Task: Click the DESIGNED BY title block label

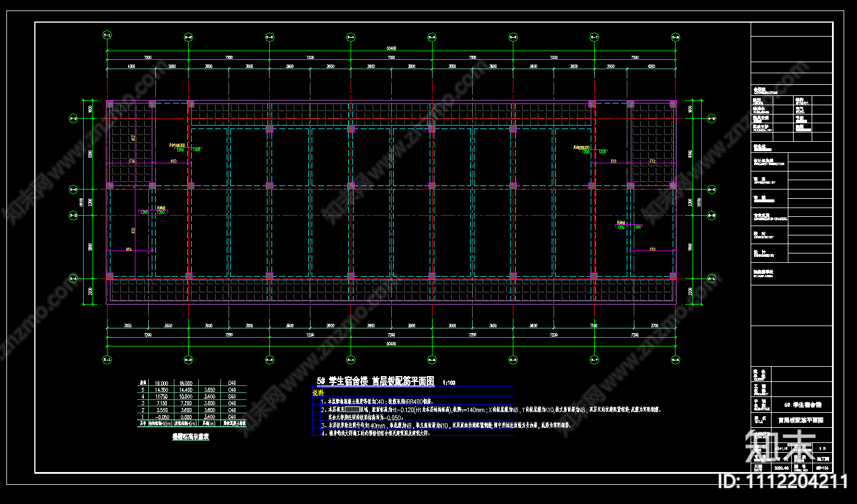Action: 764,255
